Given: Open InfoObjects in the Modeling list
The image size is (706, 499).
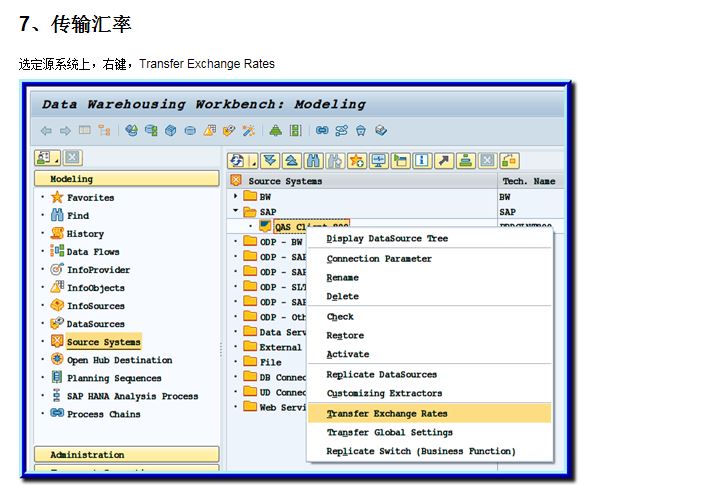Looking at the screenshot, I should pyautogui.click(x=95, y=288).
